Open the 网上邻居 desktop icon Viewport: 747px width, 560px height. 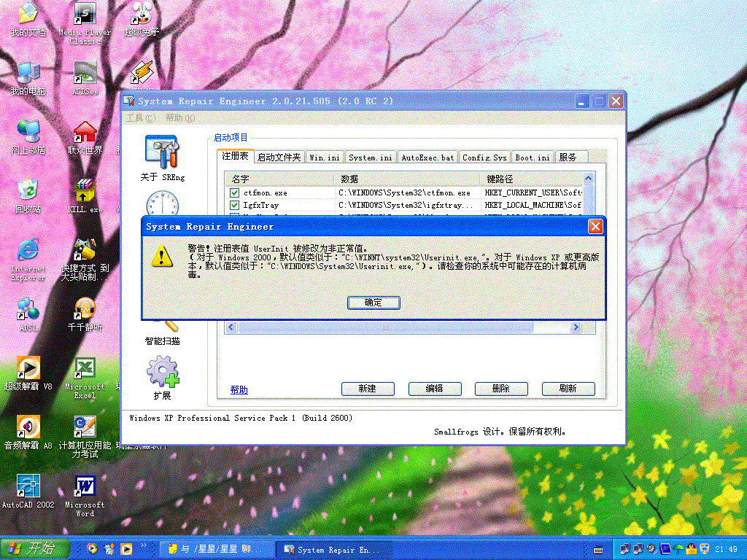point(28,138)
